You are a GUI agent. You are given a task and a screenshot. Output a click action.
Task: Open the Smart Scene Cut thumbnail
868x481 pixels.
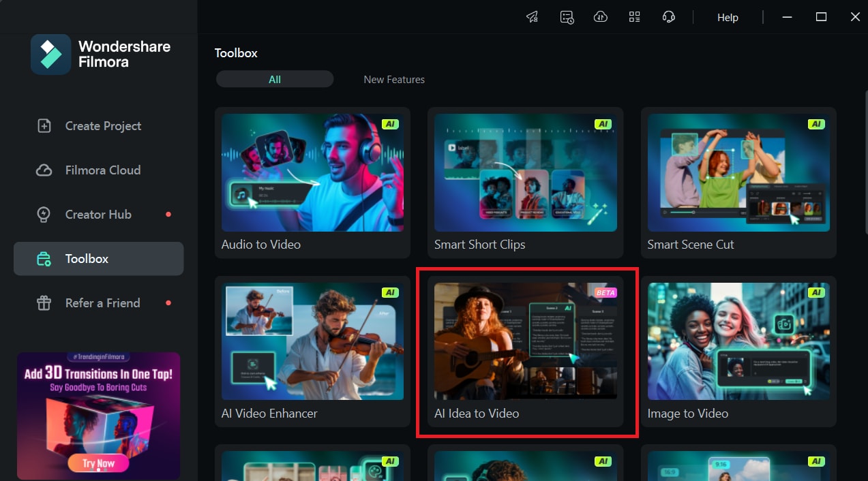738,172
